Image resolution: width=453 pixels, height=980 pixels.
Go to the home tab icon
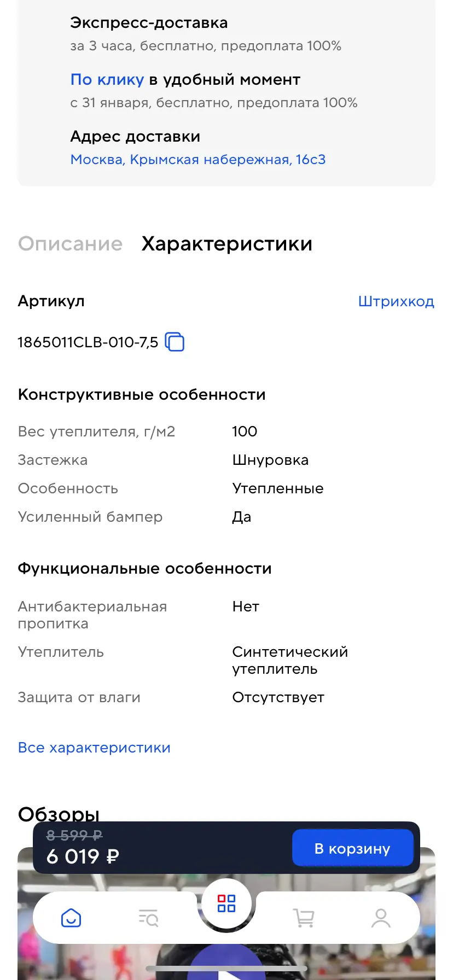(x=71, y=918)
